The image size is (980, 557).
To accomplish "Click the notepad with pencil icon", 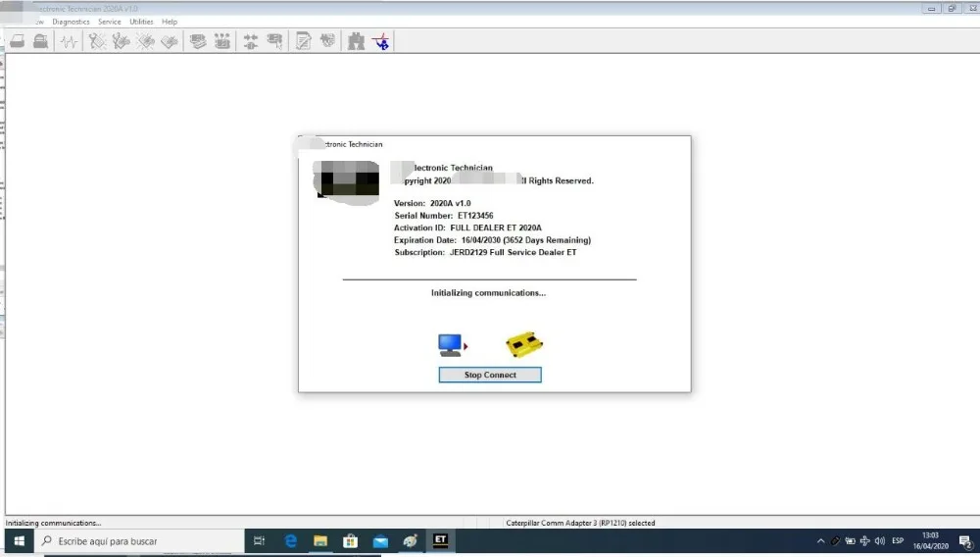I will 304,41.
